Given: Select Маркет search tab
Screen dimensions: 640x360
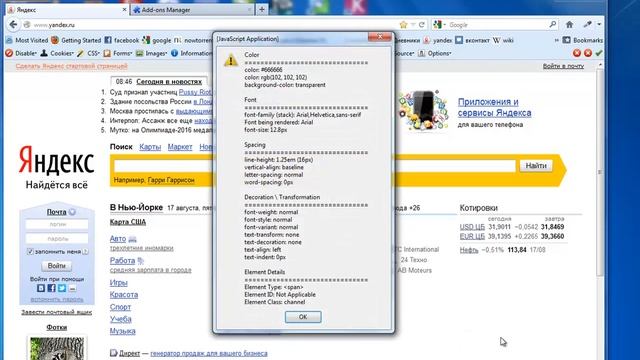Looking at the screenshot, I should pos(180,147).
